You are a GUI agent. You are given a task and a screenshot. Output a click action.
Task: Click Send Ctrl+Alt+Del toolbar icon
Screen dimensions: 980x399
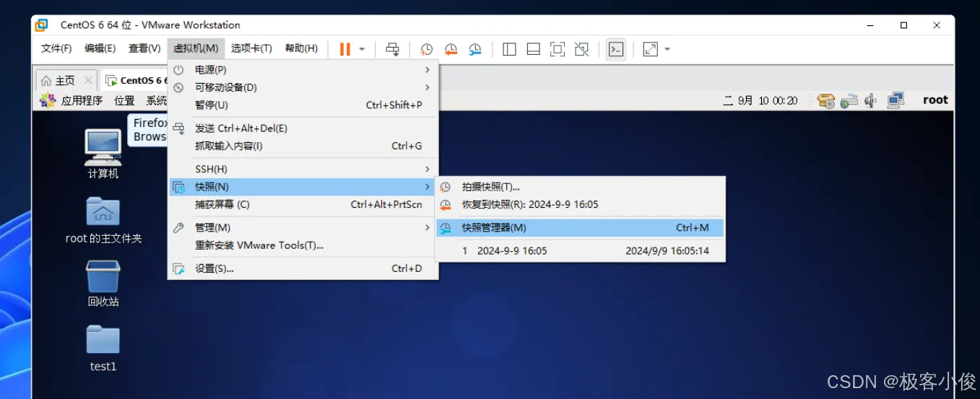[392, 49]
